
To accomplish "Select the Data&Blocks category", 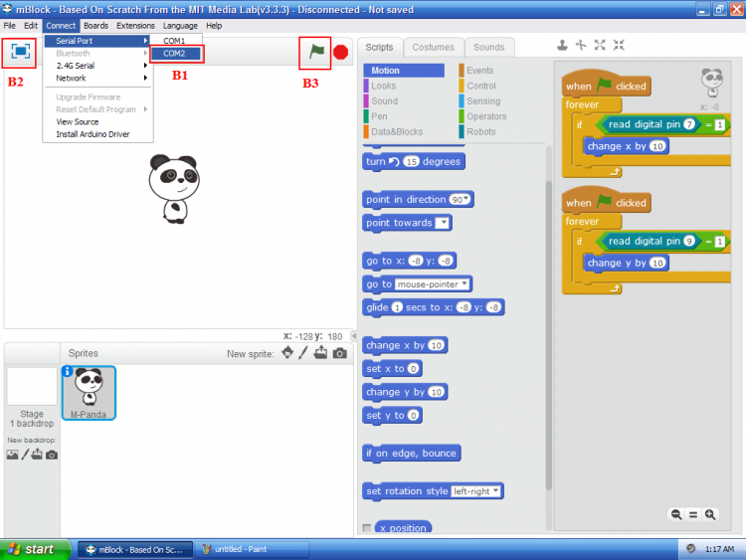I will (x=404, y=131).
